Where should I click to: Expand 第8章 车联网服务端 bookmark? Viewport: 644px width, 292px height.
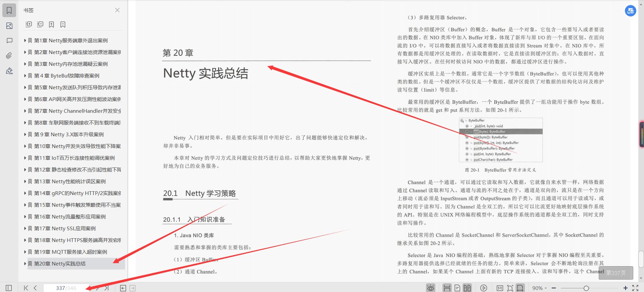pyautogui.click(x=25, y=123)
